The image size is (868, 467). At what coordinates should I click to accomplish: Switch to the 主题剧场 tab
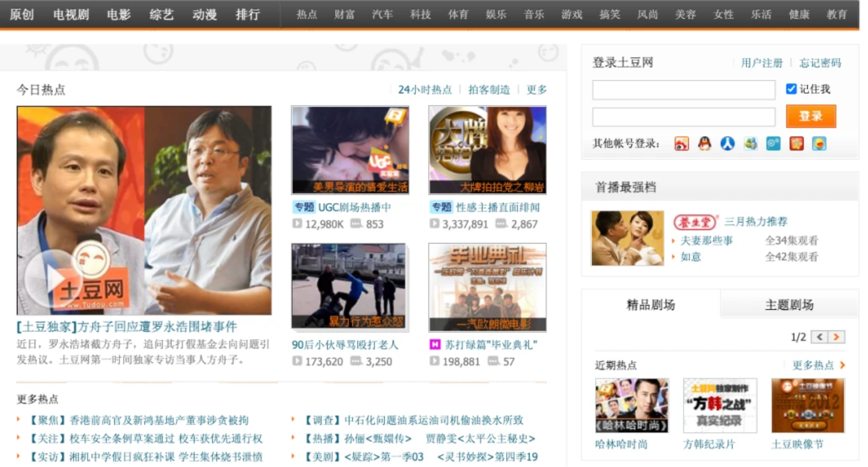pyautogui.click(x=789, y=305)
